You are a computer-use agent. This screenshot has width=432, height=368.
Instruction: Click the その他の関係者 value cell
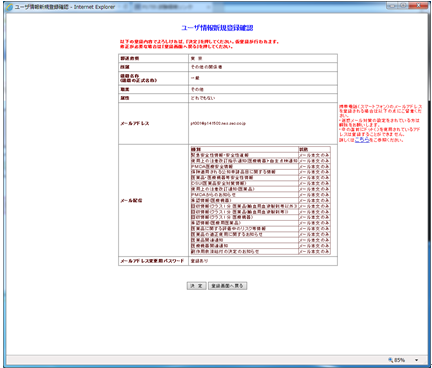pos(263,67)
